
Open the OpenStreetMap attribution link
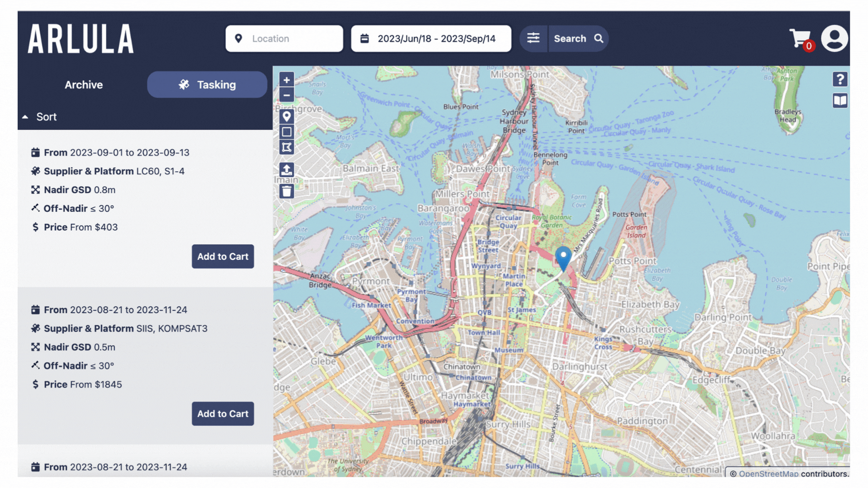pos(769,474)
